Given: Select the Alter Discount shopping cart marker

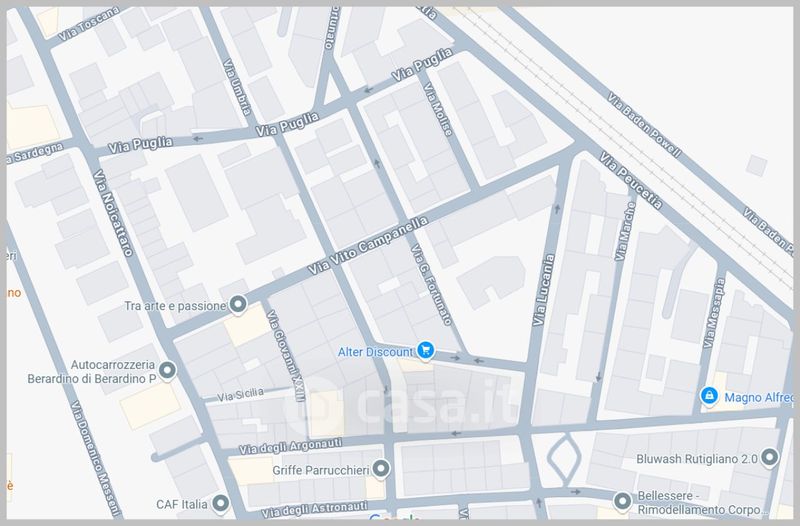Looking at the screenshot, I should 427,351.
